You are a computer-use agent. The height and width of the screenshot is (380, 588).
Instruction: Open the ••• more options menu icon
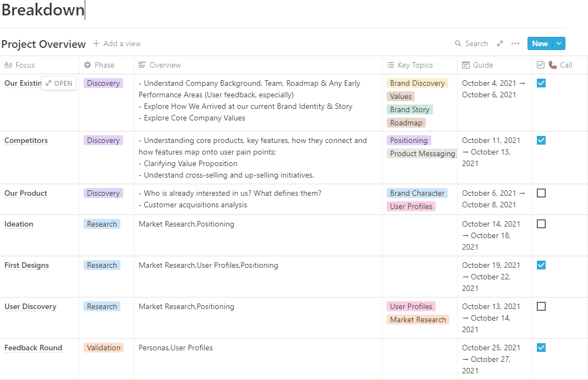coord(515,43)
